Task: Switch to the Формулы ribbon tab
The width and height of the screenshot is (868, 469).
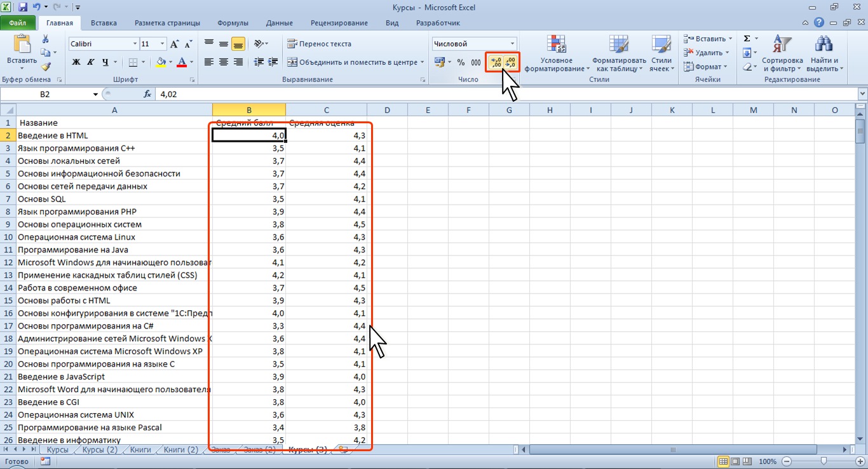Action: (x=233, y=23)
